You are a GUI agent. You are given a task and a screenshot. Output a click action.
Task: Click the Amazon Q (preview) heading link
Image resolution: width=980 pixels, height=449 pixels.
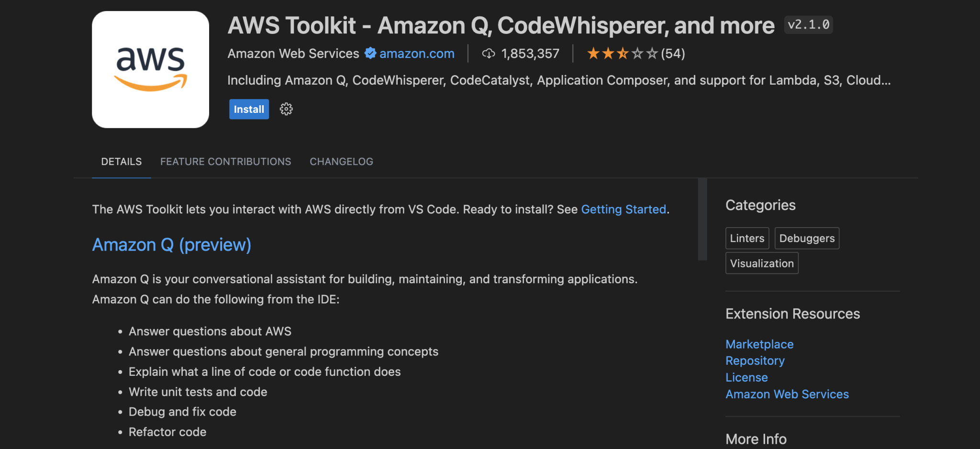(x=171, y=245)
